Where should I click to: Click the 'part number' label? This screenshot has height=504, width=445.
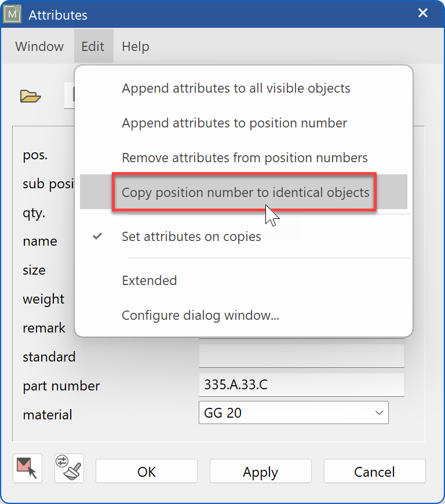[61, 386]
